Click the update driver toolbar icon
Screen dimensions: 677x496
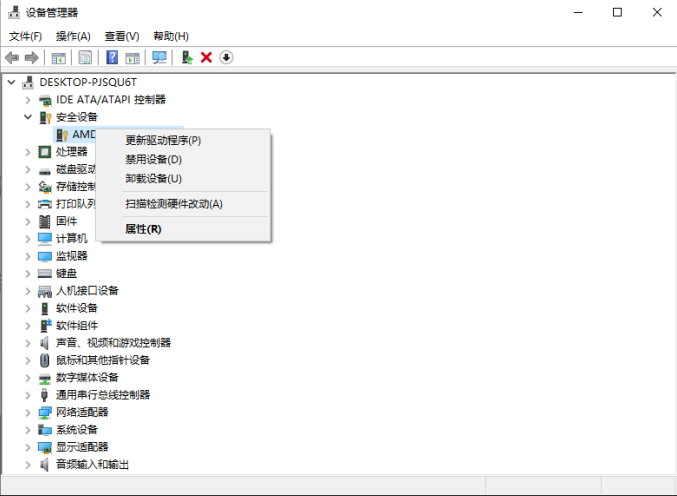(187, 57)
